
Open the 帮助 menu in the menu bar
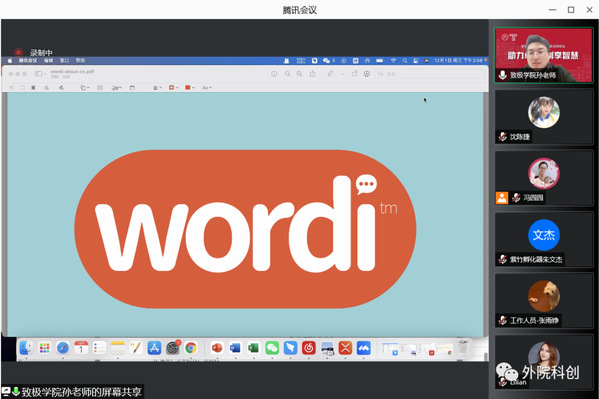pos(80,60)
